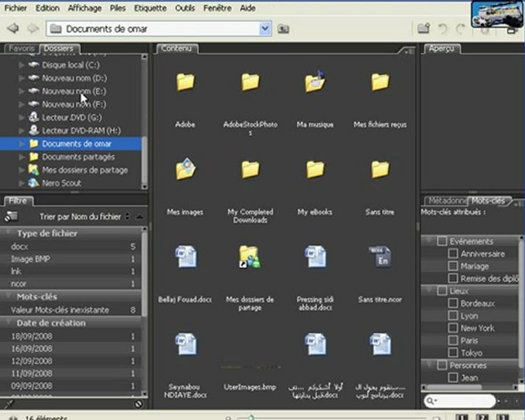Rotate 90° counterclockwise icon
525x420 pixels.
tap(443, 29)
